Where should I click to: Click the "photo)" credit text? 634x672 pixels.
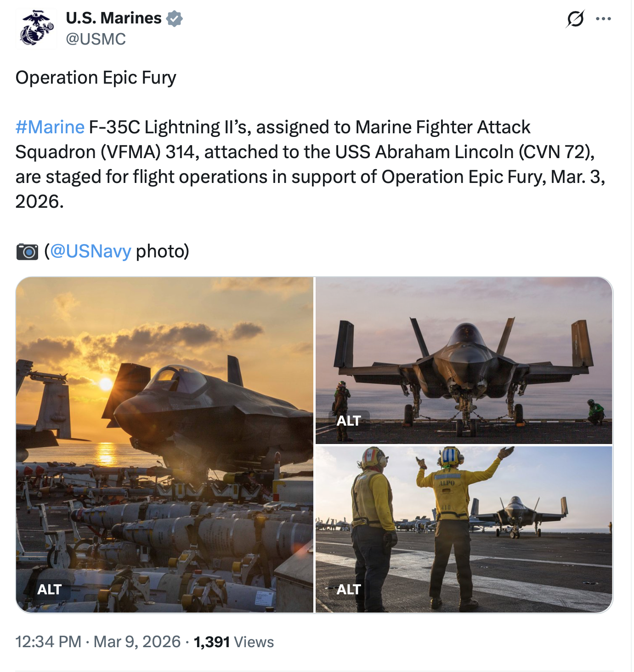click(162, 251)
